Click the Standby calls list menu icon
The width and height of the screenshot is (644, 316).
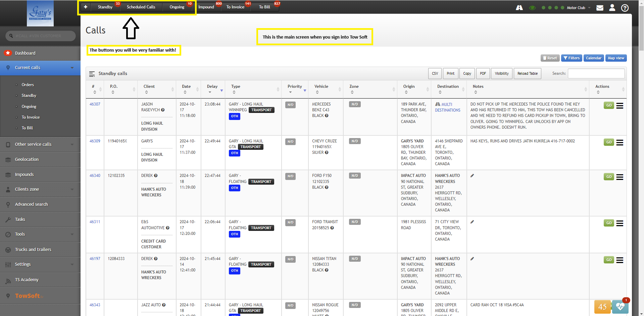[x=92, y=74]
